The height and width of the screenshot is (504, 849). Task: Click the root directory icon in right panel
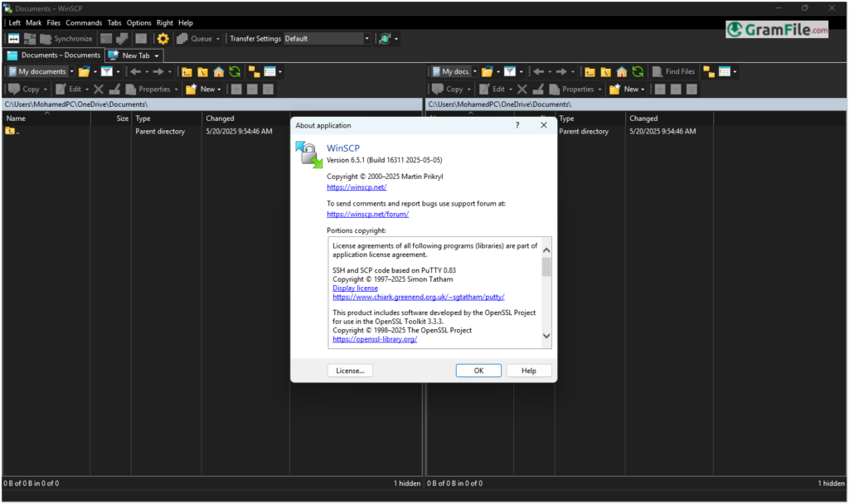pos(604,72)
